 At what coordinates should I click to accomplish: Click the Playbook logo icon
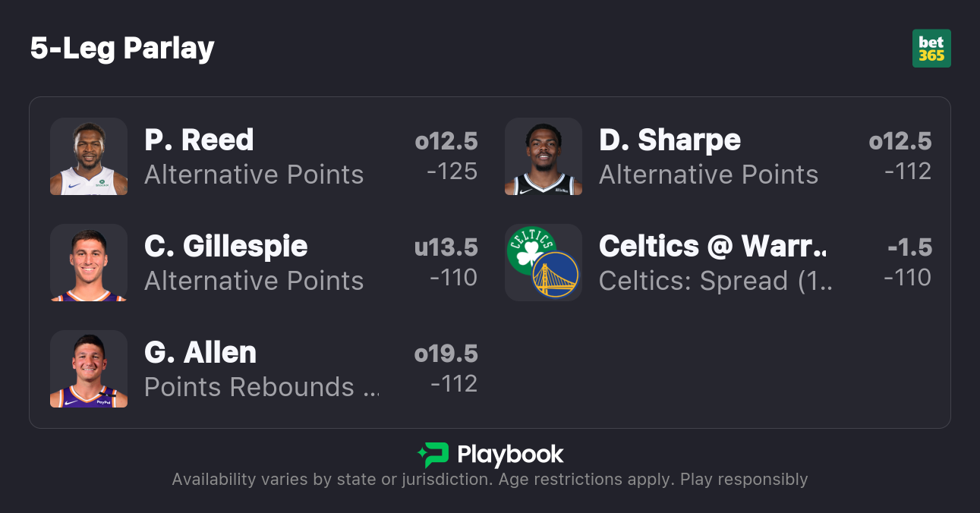tap(433, 455)
